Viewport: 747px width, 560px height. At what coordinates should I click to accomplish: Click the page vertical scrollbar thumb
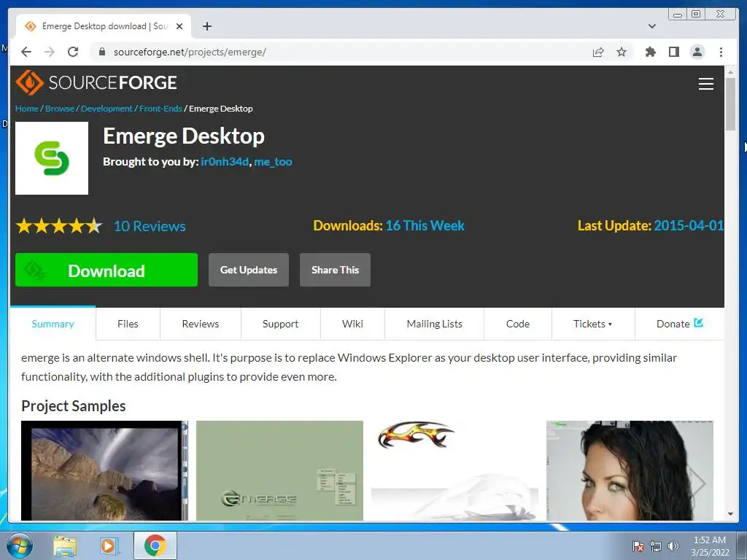[x=730, y=104]
